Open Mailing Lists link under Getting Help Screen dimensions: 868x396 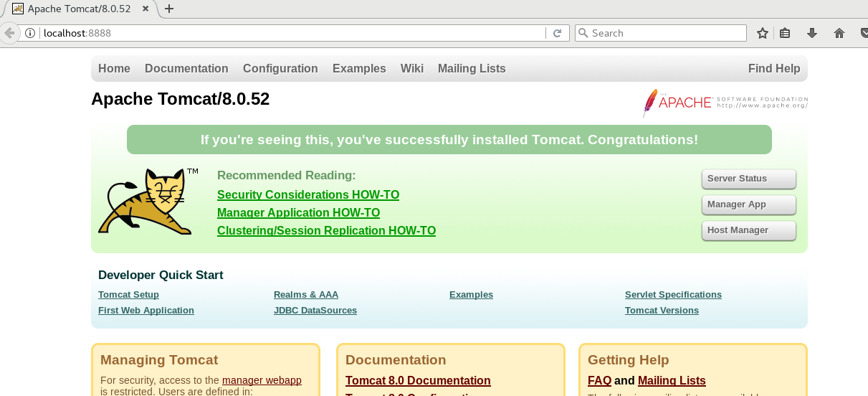672,381
